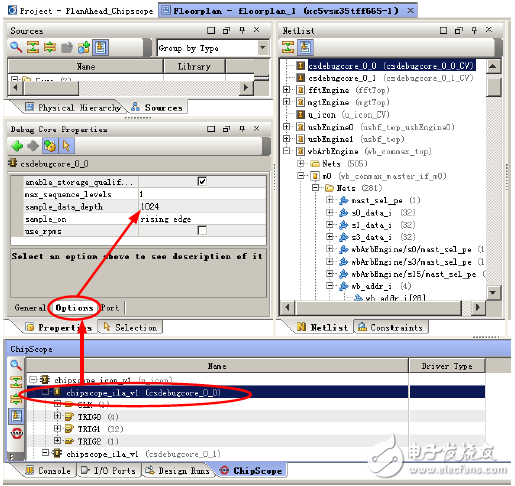This screenshot has width=515, height=486.
Task: Click the green back arrow in Debug Core Properties
Action: 17,146
